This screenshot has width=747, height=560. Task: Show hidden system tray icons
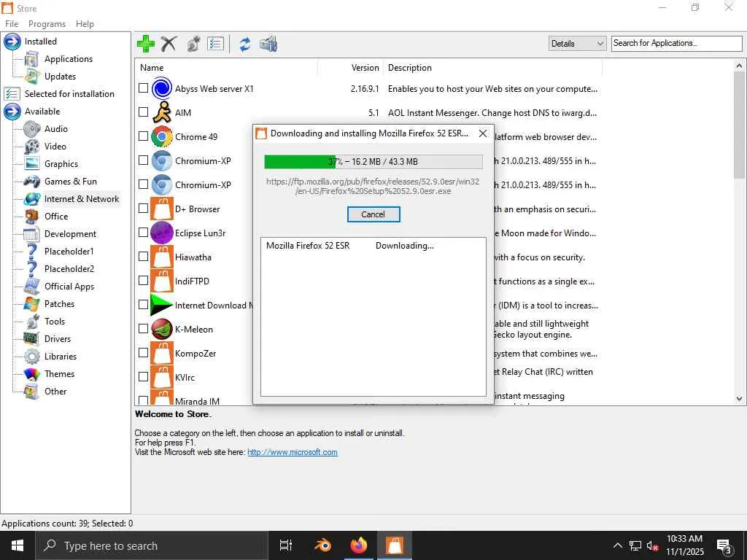617,545
